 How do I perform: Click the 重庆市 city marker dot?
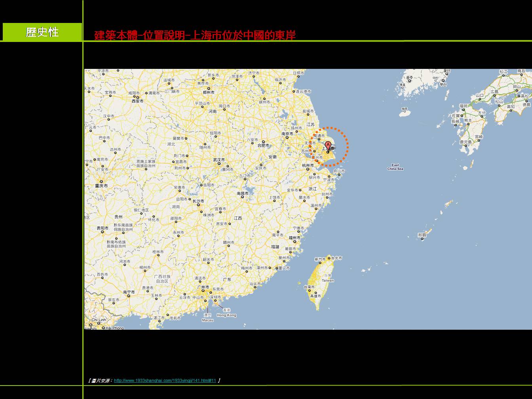coord(101,182)
